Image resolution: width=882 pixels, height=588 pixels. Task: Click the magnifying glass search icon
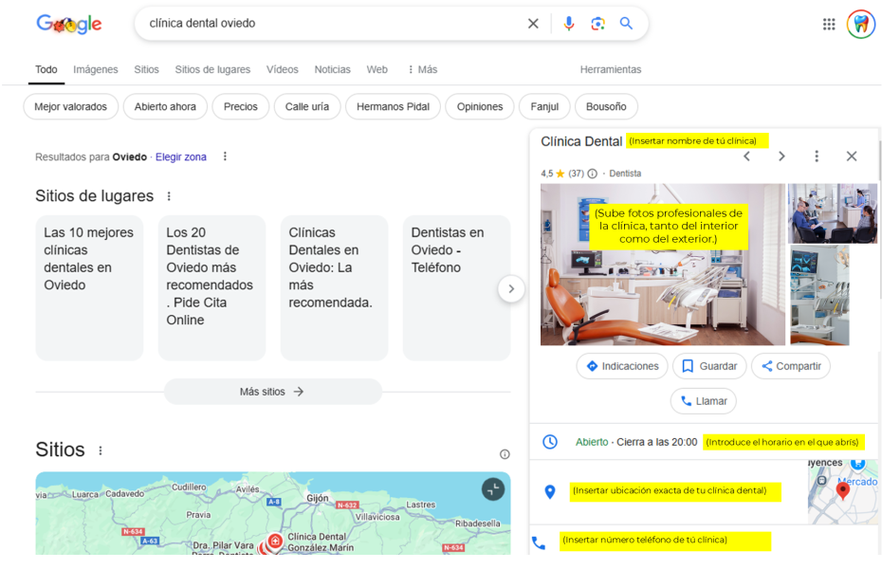(x=626, y=24)
